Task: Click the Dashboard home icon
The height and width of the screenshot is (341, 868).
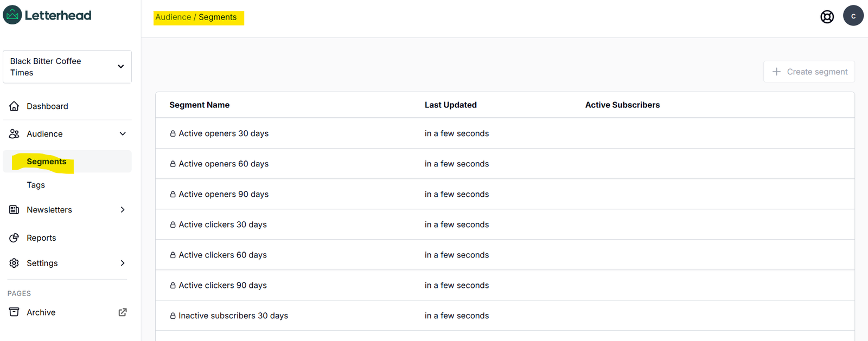Action: 14,106
